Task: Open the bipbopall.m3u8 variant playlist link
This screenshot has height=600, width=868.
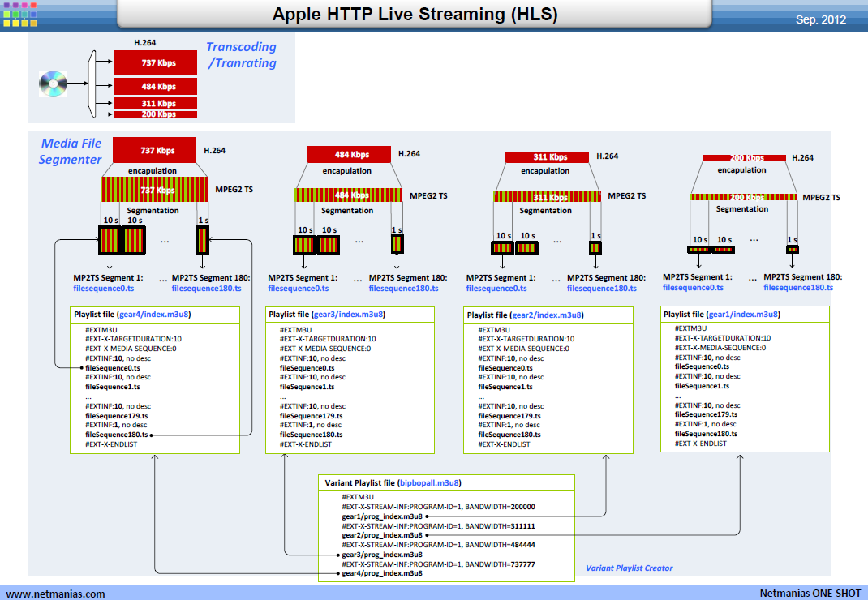Action: (430, 483)
